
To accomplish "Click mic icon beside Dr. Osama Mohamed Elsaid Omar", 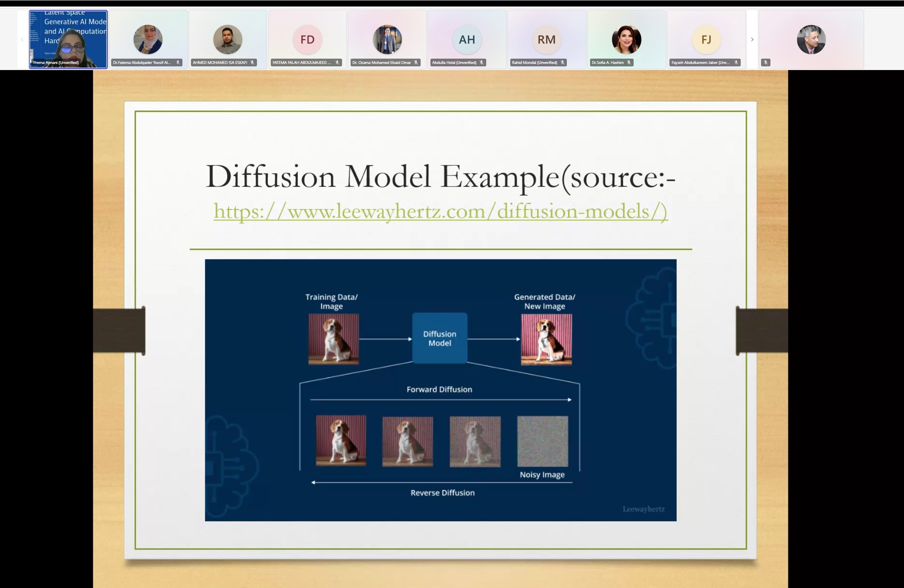I will pyautogui.click(x=416, y=62).
